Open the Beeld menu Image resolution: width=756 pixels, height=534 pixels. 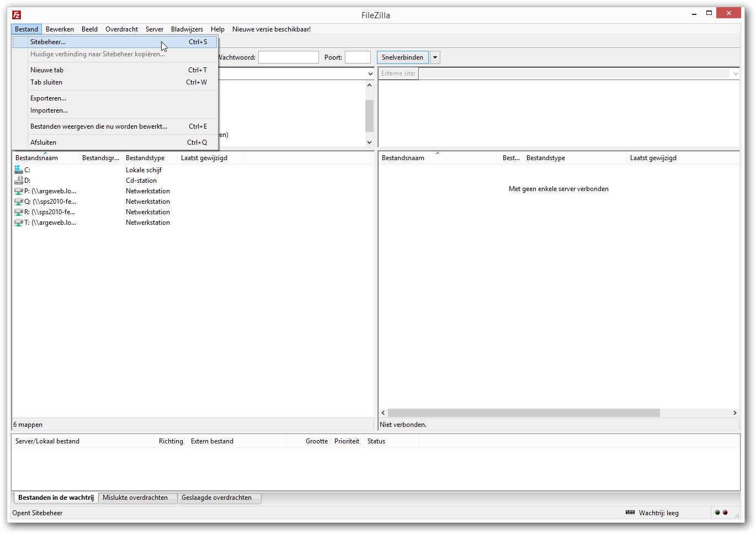pos(89,29)
